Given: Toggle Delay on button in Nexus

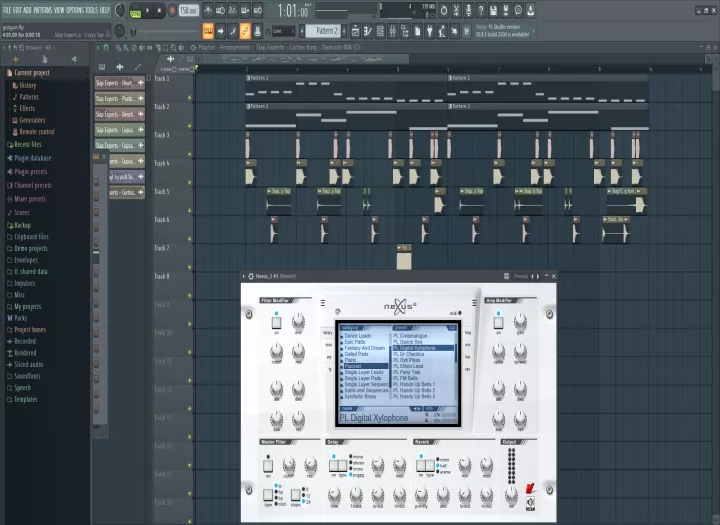Looking at the screenshot, I should coord(334,466).
